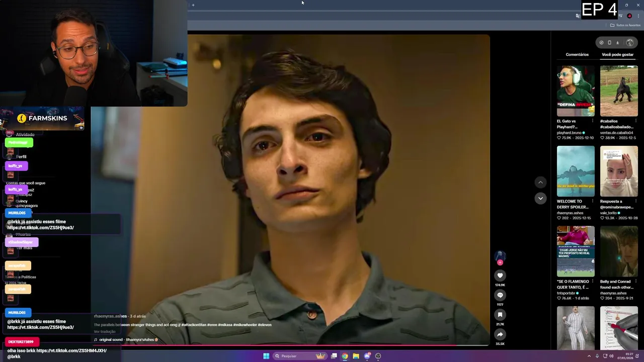The image size is (644, 362).
Task: Bookmark the video with the save icon
Action: coord(500,315)
